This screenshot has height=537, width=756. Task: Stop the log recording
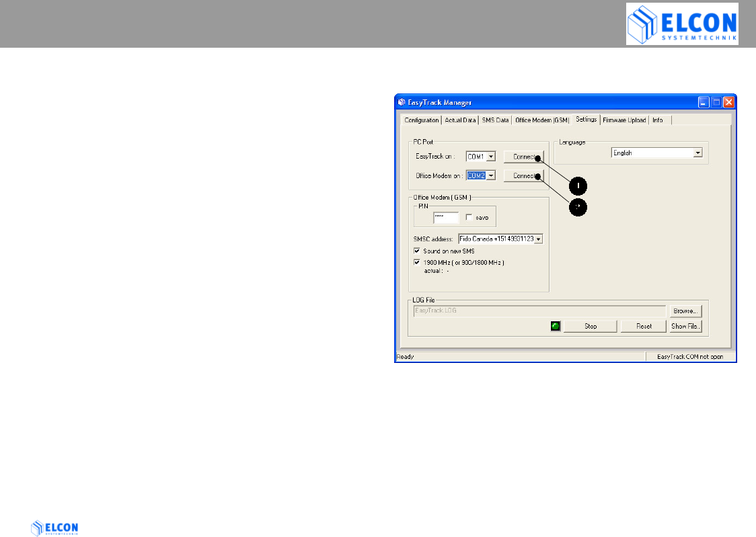pos(590,326)
